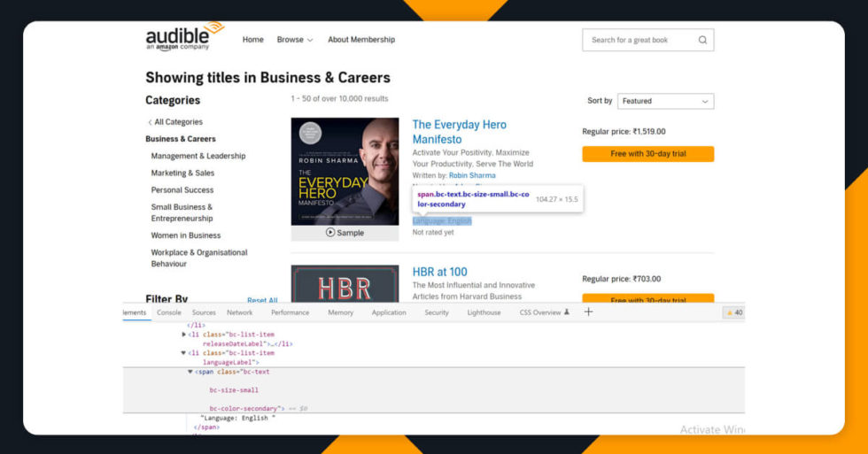Image resolution: width=868 pixels, height=454 pixels.
Task: Click Regular price ₹1,519.00 text
Action: pos(624,132)
